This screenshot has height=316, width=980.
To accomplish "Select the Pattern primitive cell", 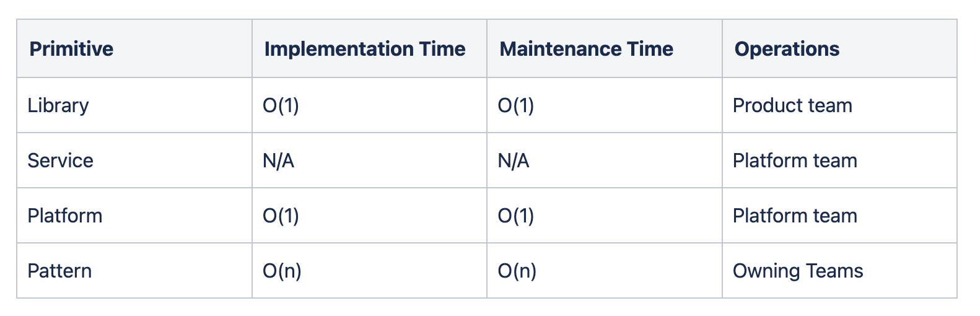I will [x=59, y=271].
